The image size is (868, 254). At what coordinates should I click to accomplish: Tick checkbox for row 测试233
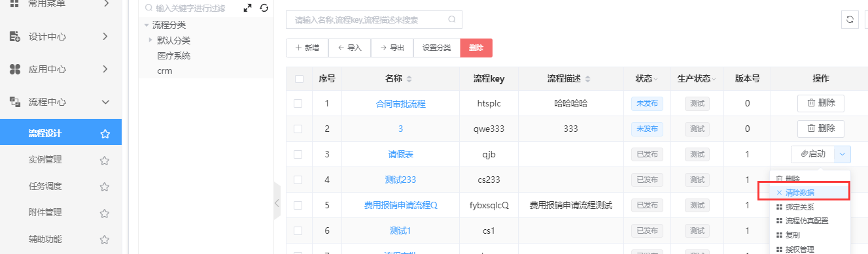(x=298, y=180)
